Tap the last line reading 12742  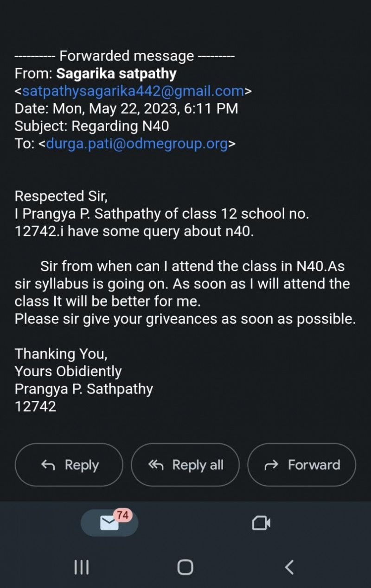[35, 407]
